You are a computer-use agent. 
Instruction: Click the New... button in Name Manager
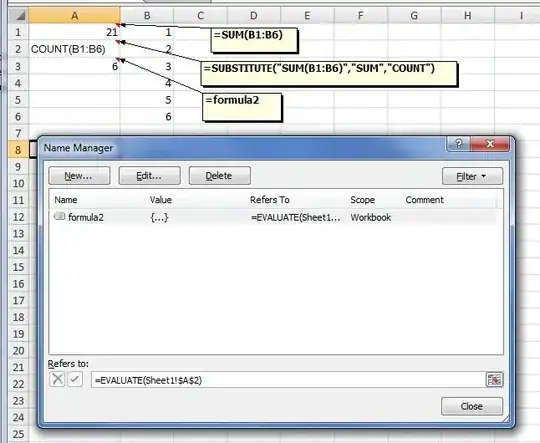pos(79,176)
